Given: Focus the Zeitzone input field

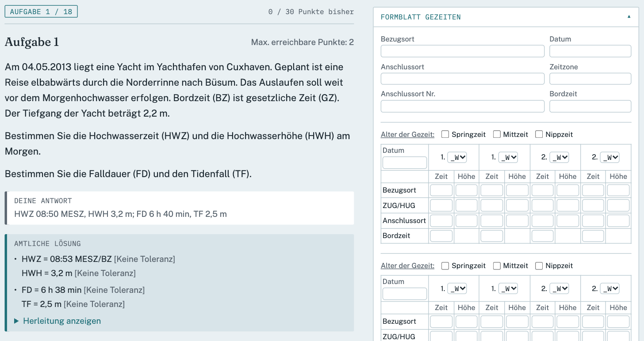Looking at the screenshot, I should (x=590, y=79).
